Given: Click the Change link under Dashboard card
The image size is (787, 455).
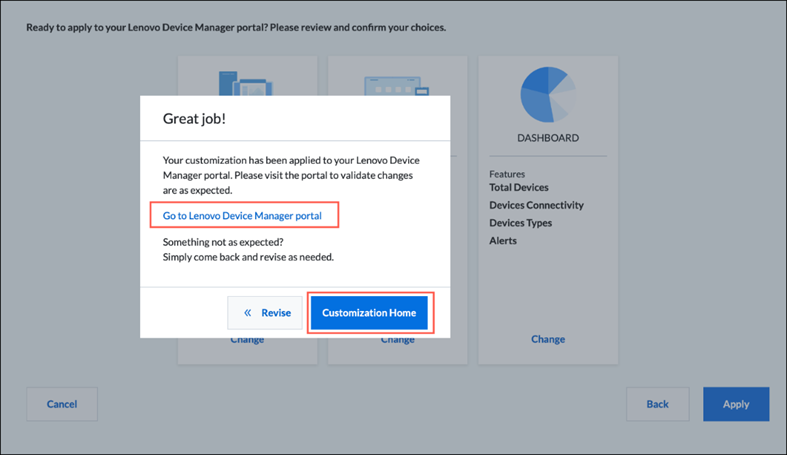Looking at the screenshot, I should coord(548,339).
